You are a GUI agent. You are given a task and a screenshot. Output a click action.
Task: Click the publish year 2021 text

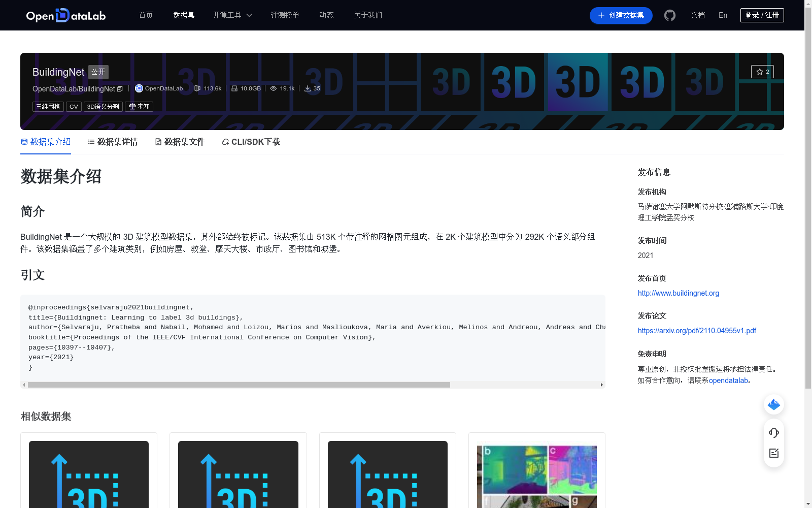coord(646,256)
